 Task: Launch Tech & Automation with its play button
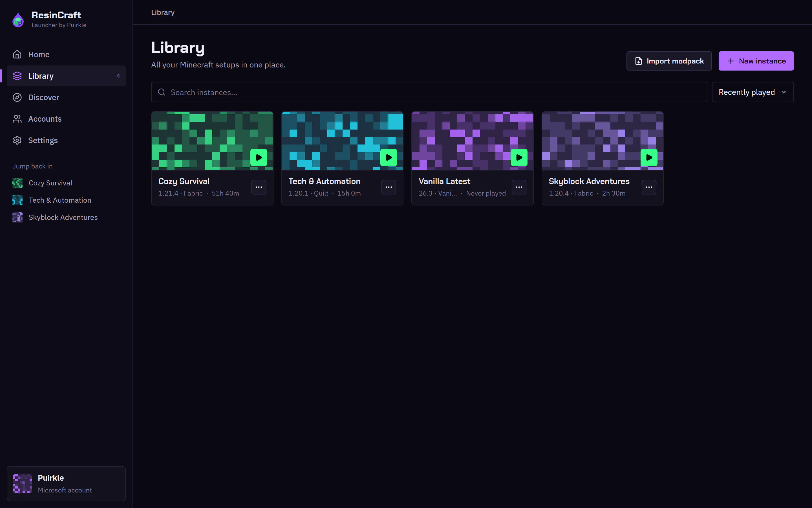389,157
